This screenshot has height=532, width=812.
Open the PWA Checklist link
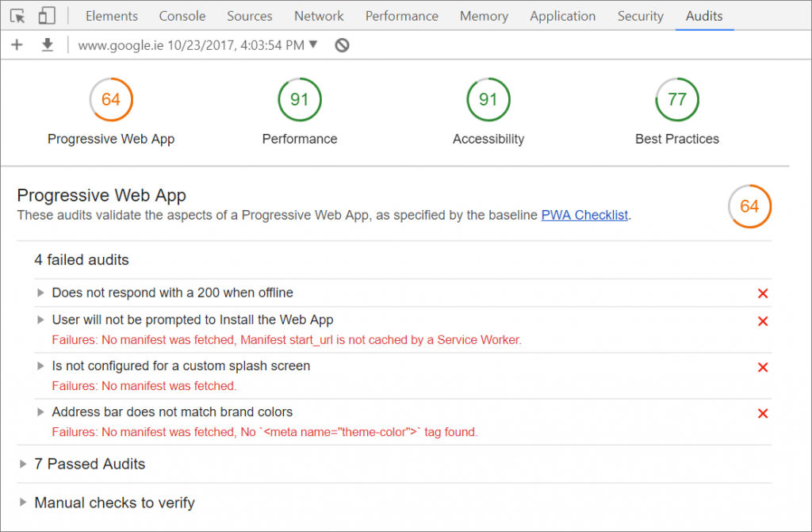584,215
